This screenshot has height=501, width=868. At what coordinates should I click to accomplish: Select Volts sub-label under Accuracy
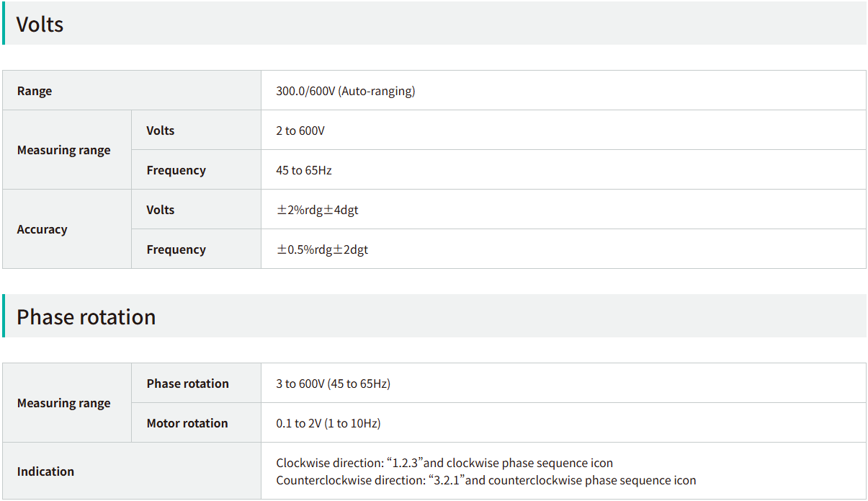point(161,210)
